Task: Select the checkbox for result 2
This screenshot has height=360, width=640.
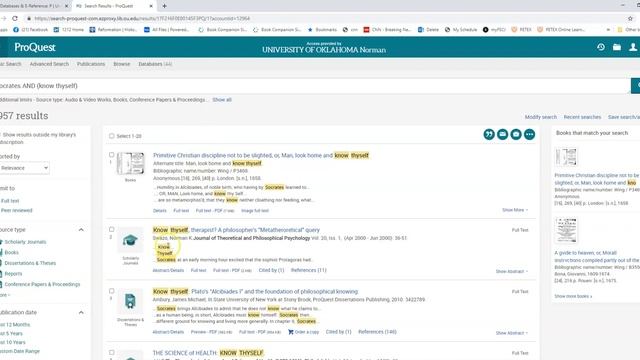Action: coord(111,230)
